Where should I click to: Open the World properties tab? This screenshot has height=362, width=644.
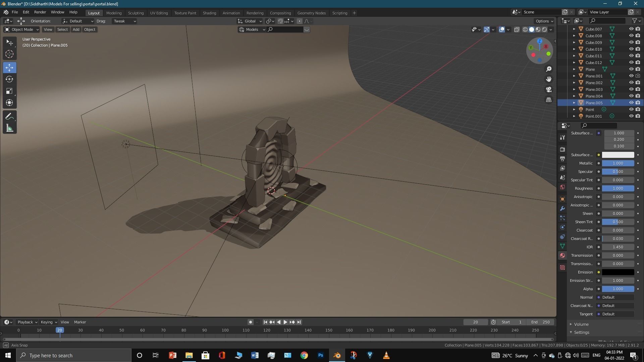[x=562, y=187]
